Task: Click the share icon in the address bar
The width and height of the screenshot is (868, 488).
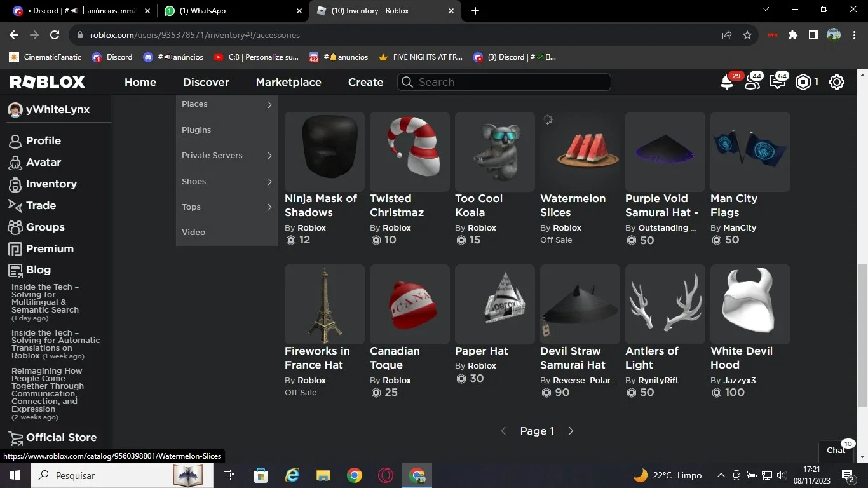Action: (727, 36)
